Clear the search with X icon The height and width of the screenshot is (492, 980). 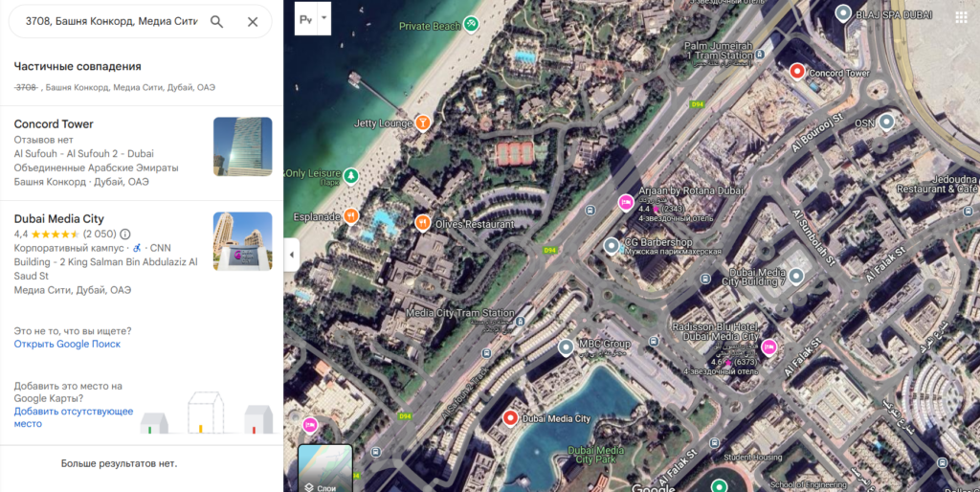(253, 22)
